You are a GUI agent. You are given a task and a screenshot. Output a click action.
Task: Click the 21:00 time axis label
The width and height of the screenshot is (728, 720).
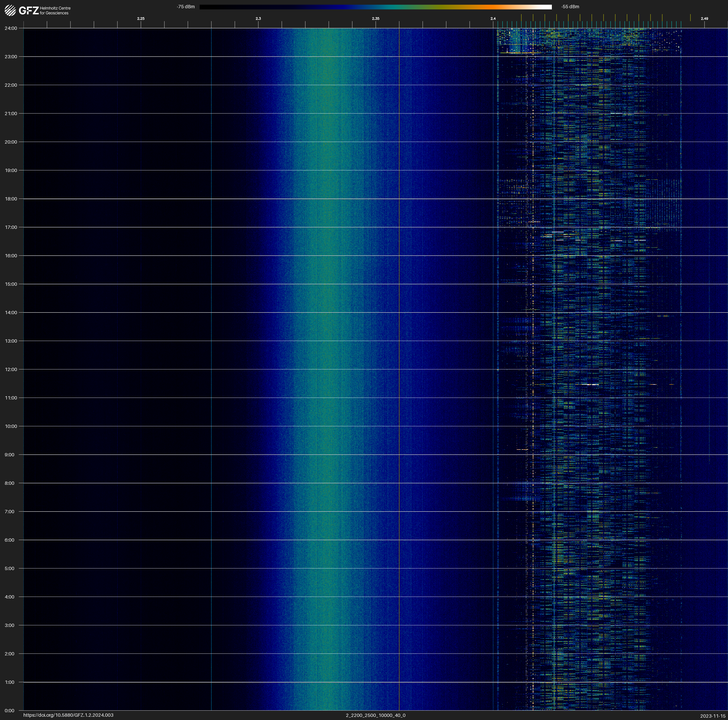pos(11,113)
